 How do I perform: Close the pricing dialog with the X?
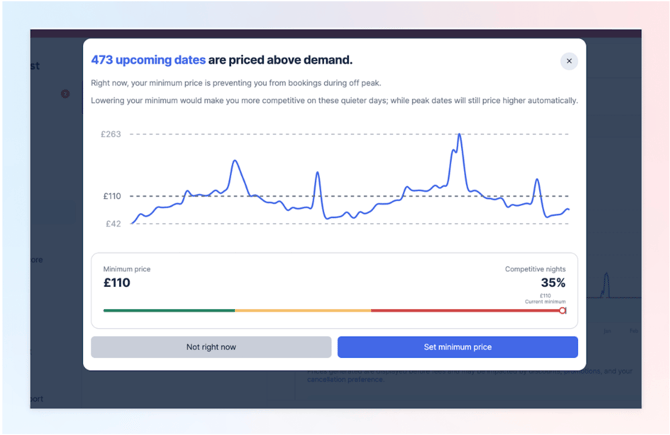pos(569,61)
